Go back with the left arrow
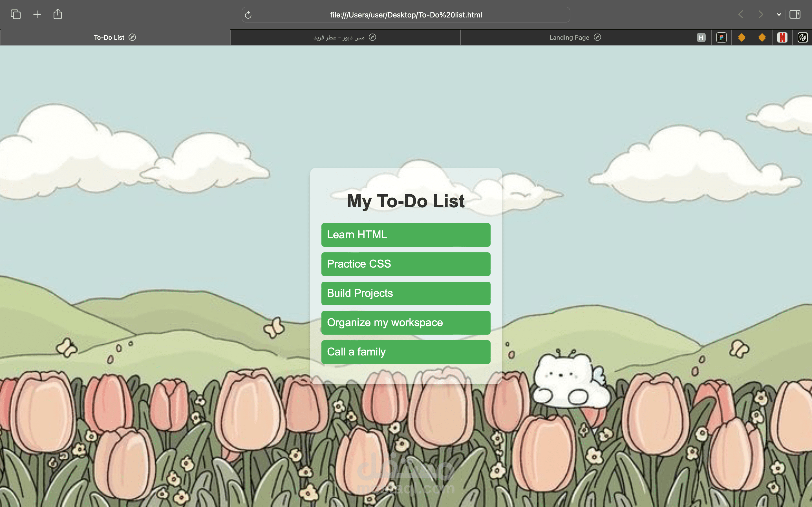This screenshot has width=812, height=507. pos(741,14)
